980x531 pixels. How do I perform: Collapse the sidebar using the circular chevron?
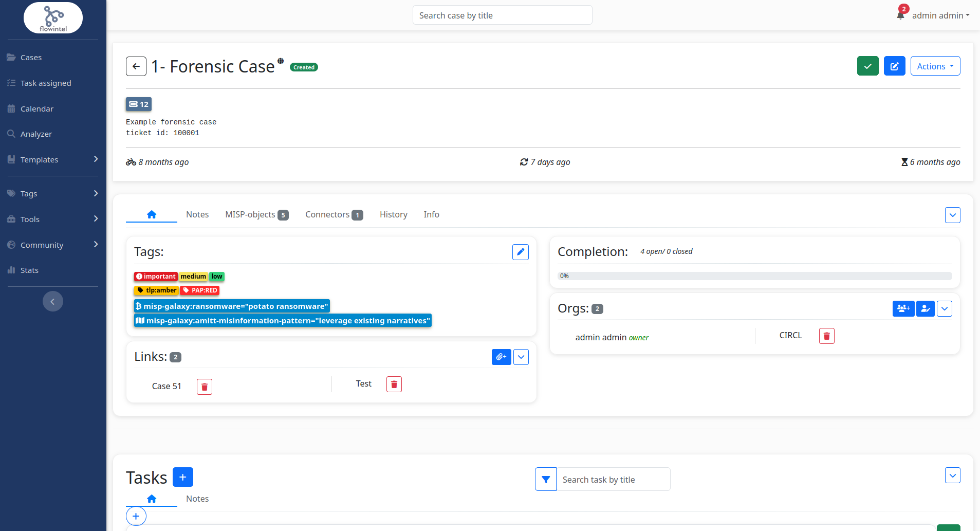click(53, 301)
